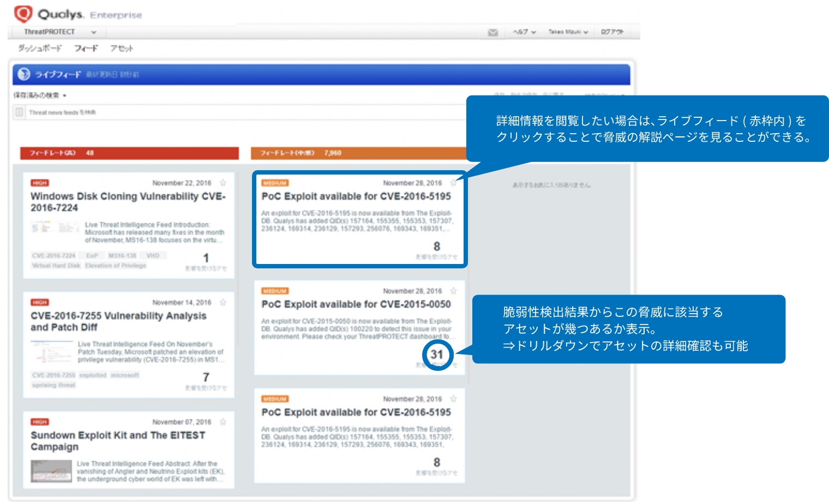Click the date November 07, 2016
The width and height of the screenshot is (829, 504).
(x=182, y=422)
